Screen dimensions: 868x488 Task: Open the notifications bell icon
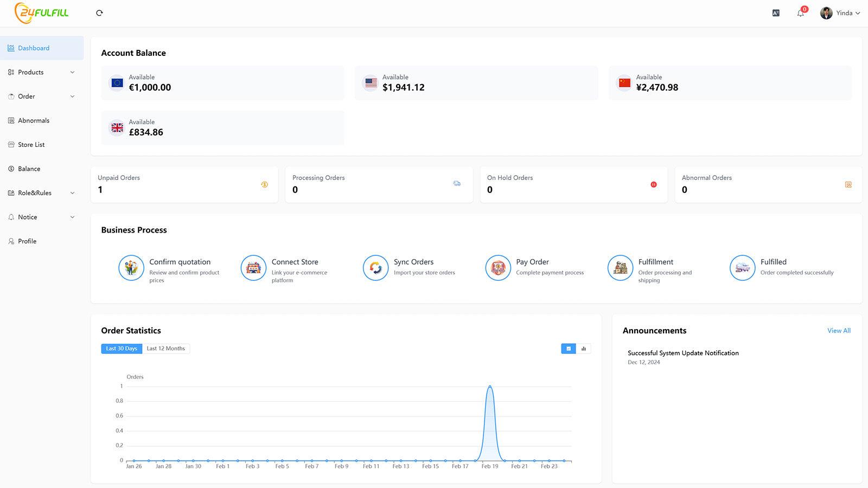[800, 12]
